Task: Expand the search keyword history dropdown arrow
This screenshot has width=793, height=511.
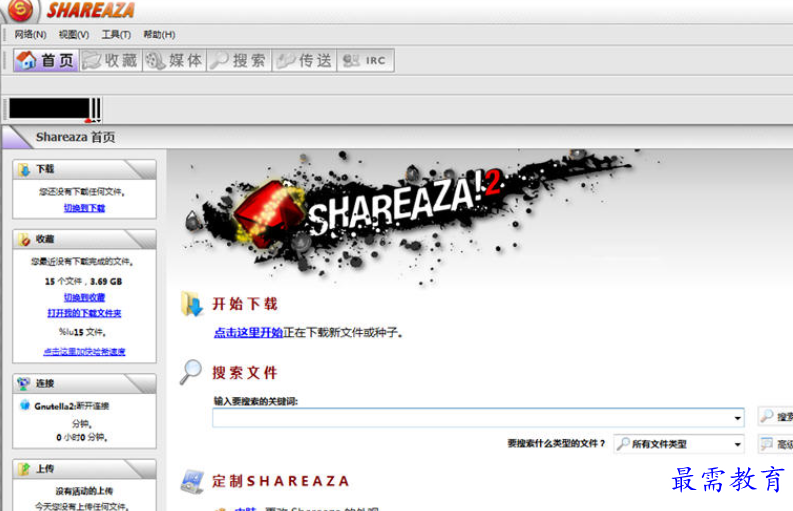Action: click(x=737, y=418)
